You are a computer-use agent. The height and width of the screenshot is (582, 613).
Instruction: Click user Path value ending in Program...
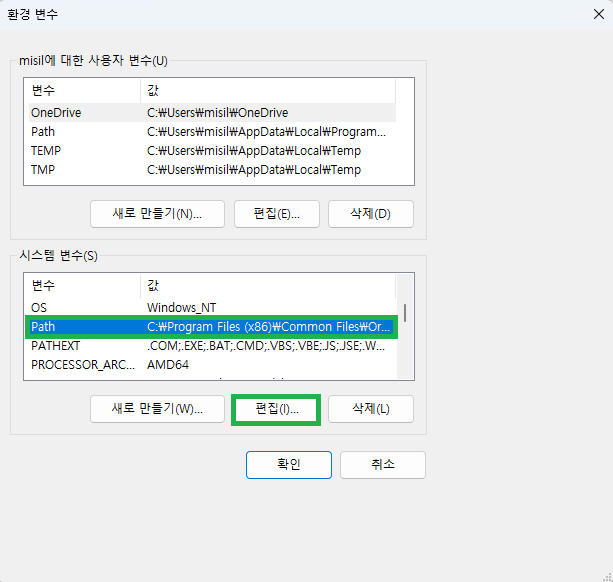click(266, 132)
